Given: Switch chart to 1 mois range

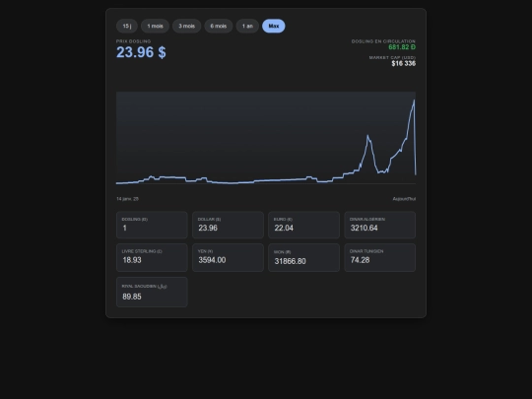Looking at the screenshot, I should [155, 27].
